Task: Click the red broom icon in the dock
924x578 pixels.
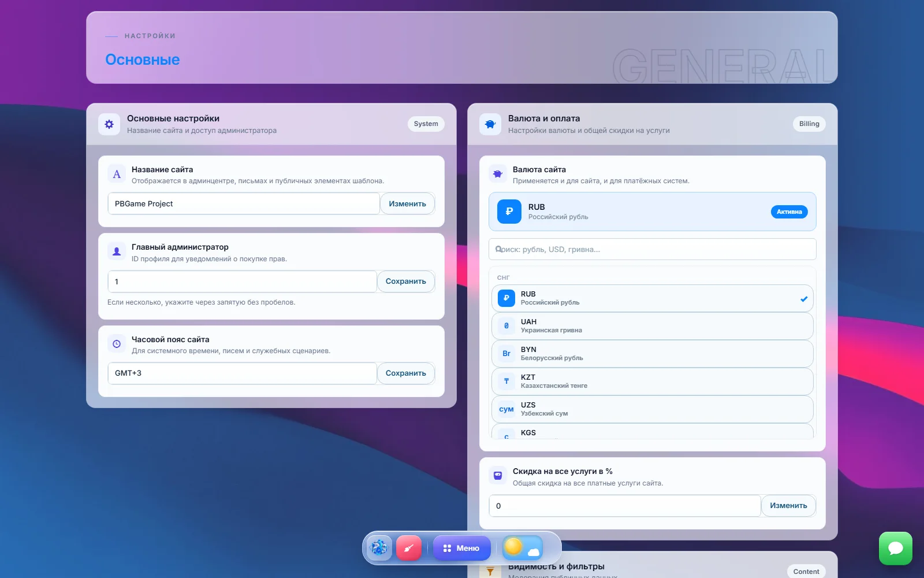Action: click(x=409, y=548)
